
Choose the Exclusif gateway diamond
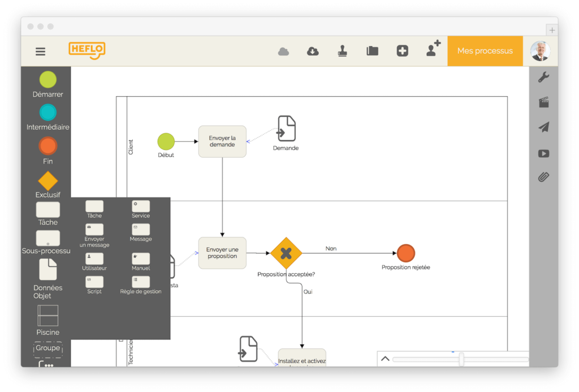tap(48, 181)
